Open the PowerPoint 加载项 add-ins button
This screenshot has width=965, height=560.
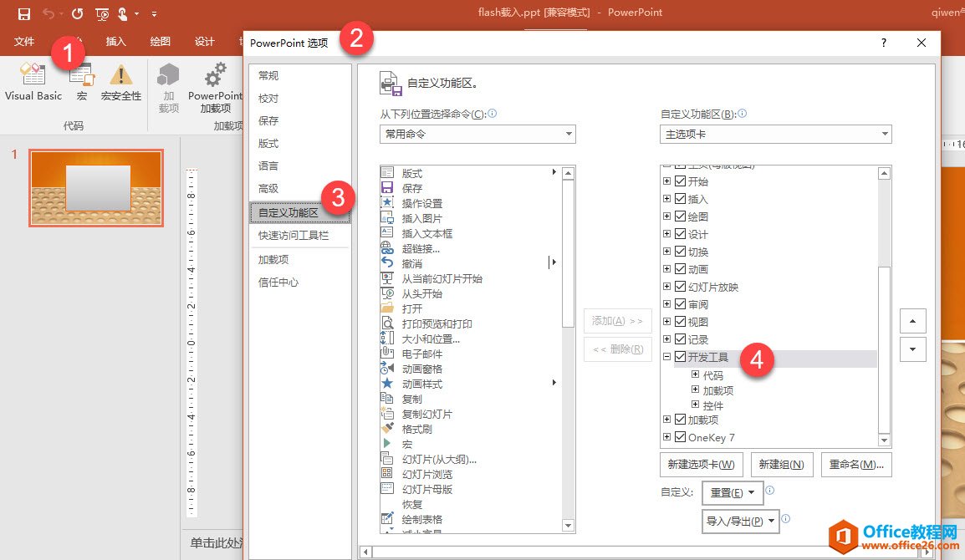click(x=216, y=88)
